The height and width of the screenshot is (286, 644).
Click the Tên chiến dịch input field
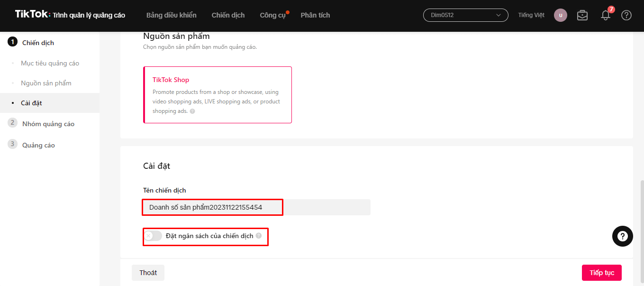pos(257,207)
